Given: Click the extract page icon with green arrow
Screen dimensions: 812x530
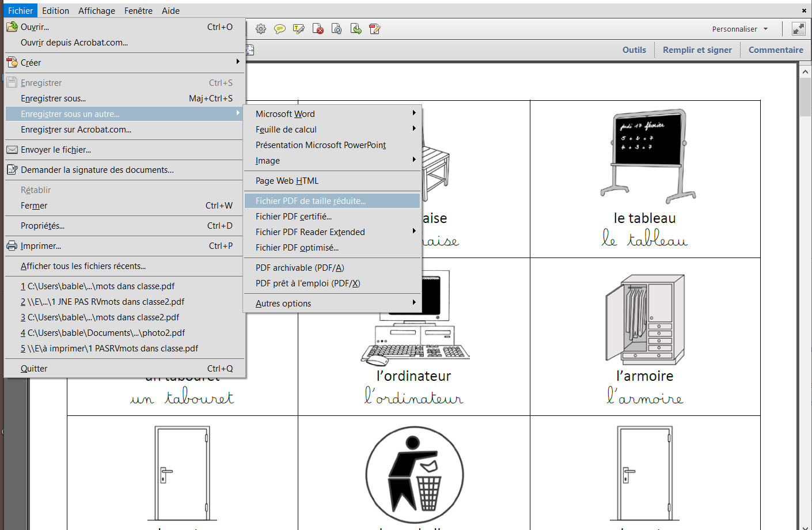Looking at the screenshot, I should (x=356, y=29).
